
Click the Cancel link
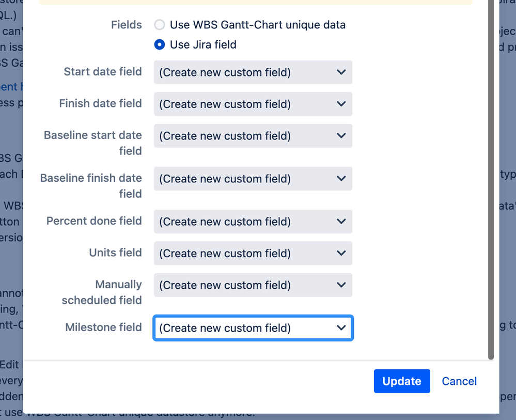pos(459,381)
